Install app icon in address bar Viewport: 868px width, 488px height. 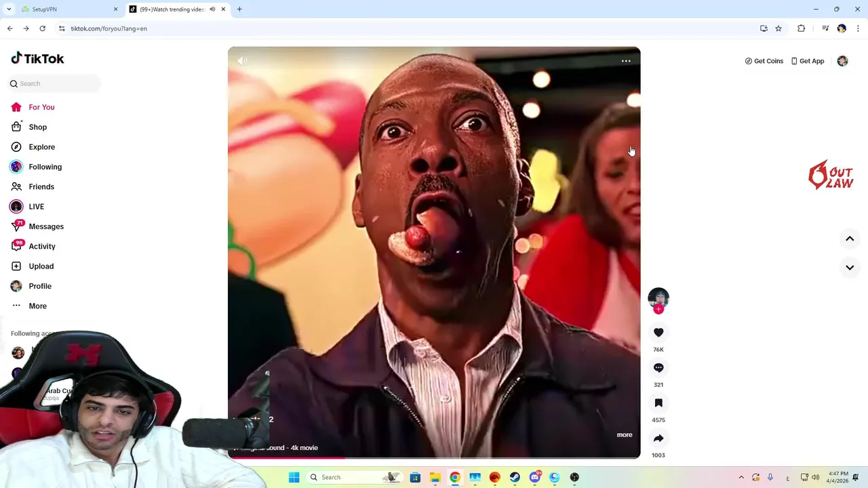tap(764, 28)
